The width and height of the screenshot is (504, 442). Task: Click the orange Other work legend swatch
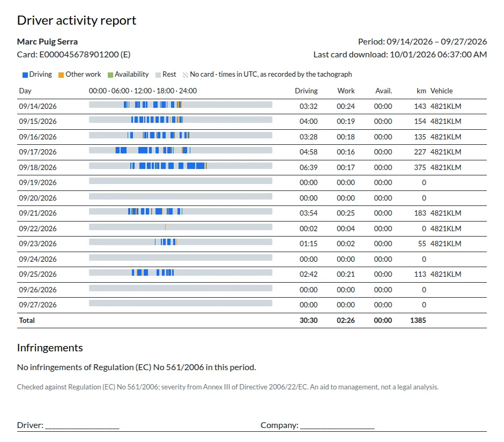tap(61, 75)
